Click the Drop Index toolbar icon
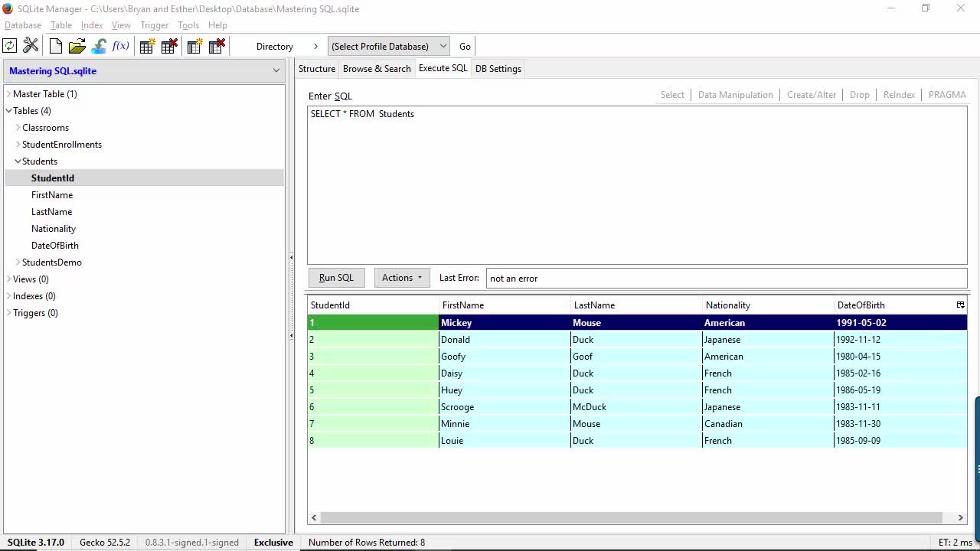The height and width of the screenshot is (551, 980). point(217,46)
